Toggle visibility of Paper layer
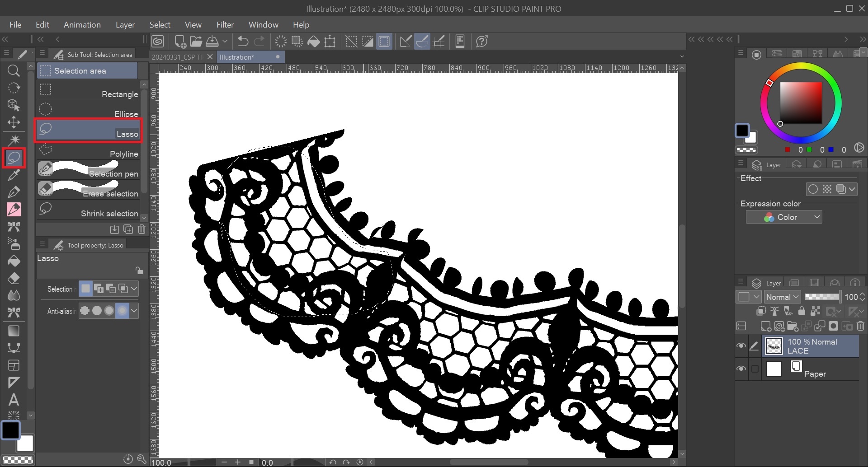The image size is (868, 467). point(741,369)
